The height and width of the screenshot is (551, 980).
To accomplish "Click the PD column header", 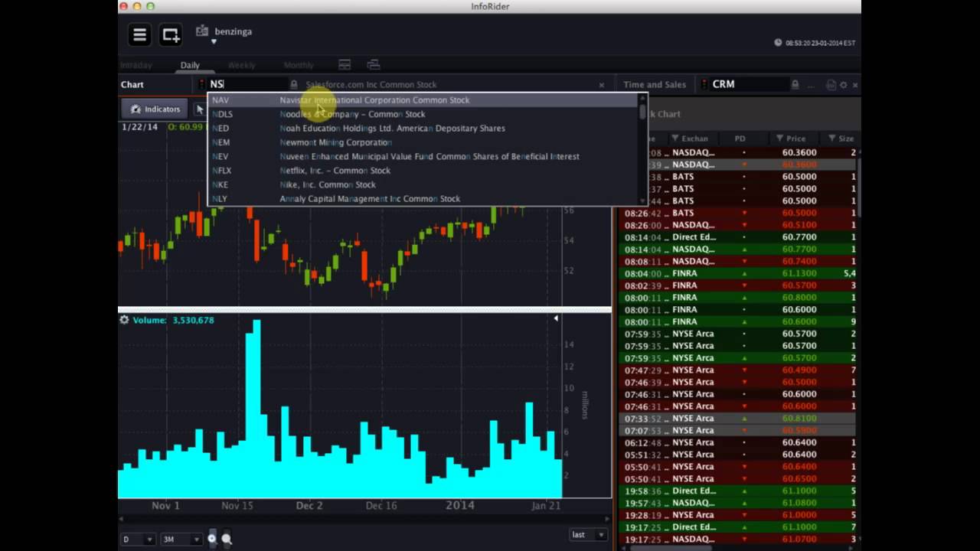I will pos(740,139).
